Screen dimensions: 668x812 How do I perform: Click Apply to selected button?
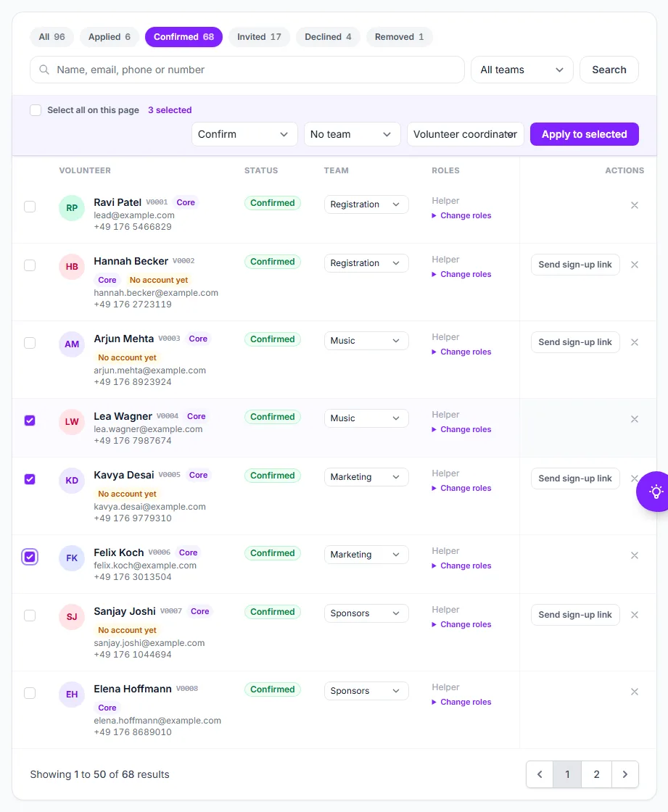pos(584,134)
